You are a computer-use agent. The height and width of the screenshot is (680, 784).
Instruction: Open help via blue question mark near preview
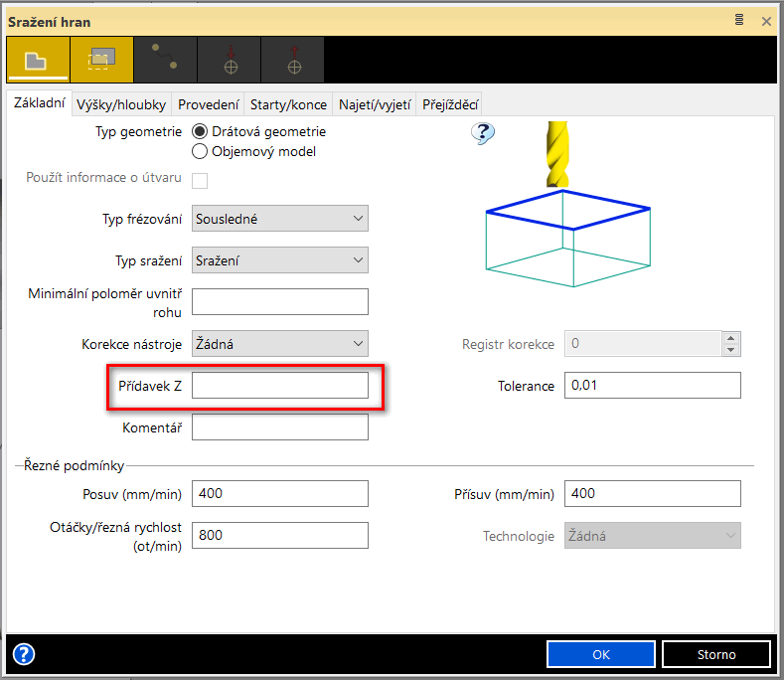(x=483, y=134)
